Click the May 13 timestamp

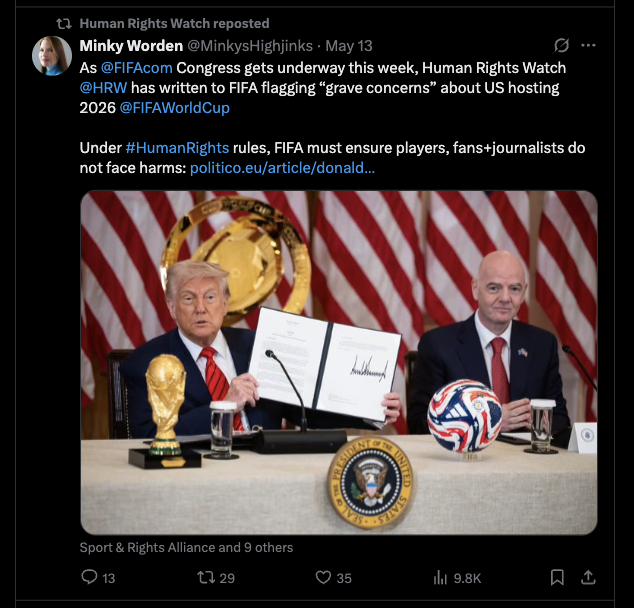click(x=349, y=46)
